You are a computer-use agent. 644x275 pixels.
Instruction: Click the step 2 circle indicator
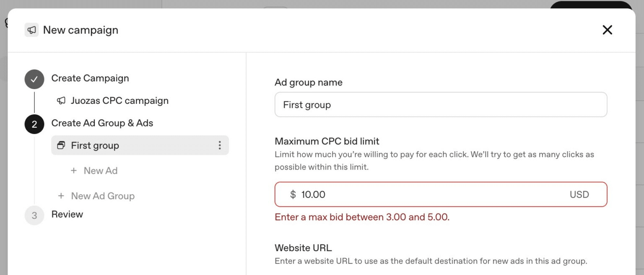(34, 124)
